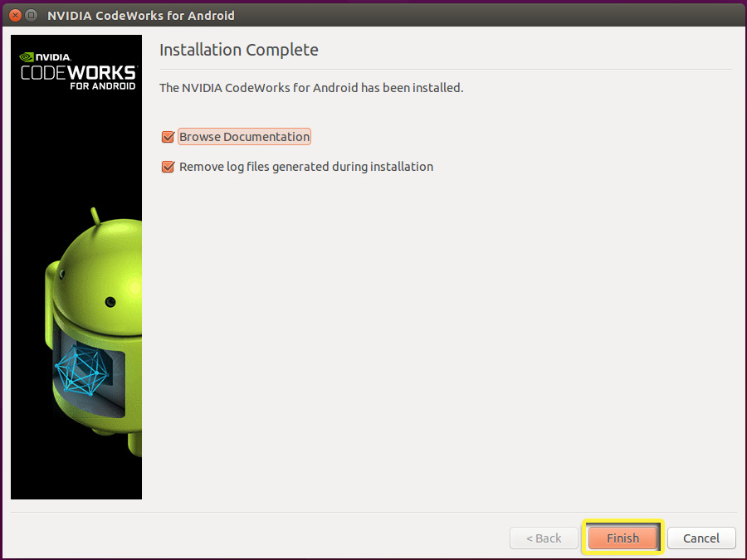Close the installer window with the orange X
The height and width of the screenshot is (560, 747).
(14, 15)
